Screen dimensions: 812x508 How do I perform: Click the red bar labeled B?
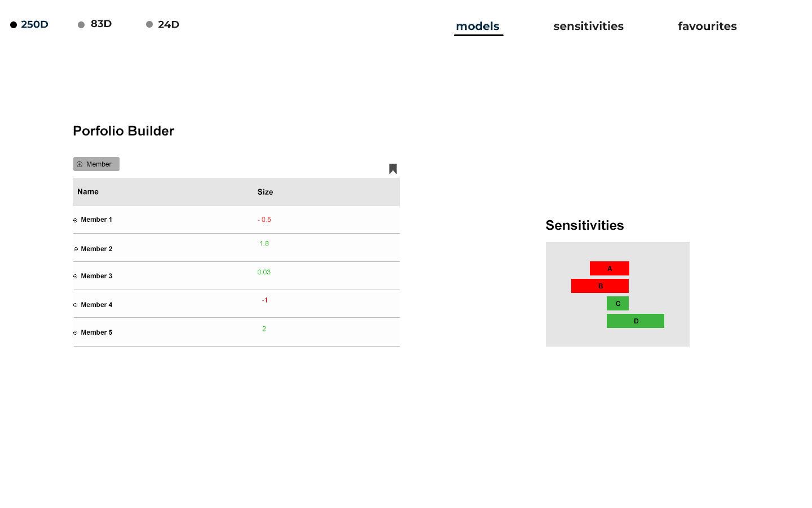pyautogui.click(x=600, y=286)
